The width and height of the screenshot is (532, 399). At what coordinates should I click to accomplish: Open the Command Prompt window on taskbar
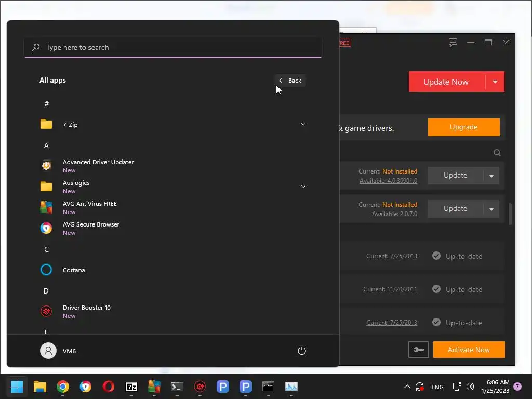269,387
